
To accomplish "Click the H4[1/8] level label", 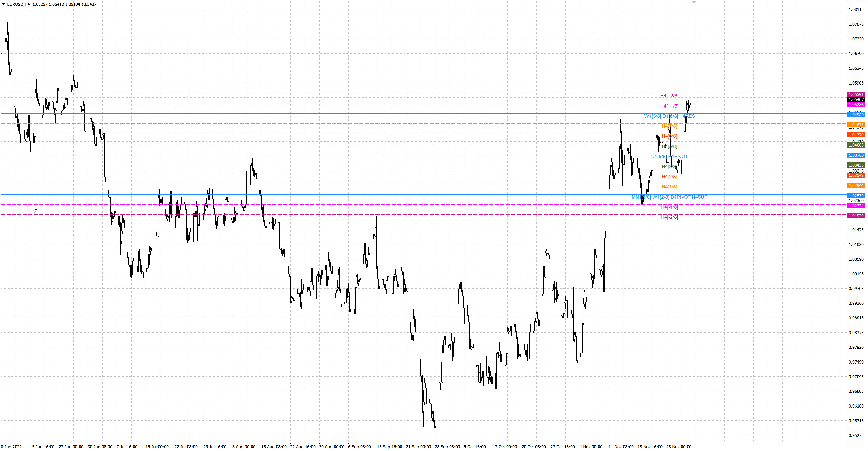I will [669, 187].
